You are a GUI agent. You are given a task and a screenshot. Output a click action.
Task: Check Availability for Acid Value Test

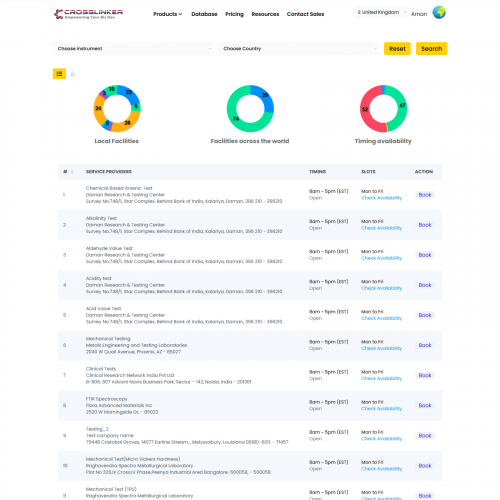coord(381,318)
